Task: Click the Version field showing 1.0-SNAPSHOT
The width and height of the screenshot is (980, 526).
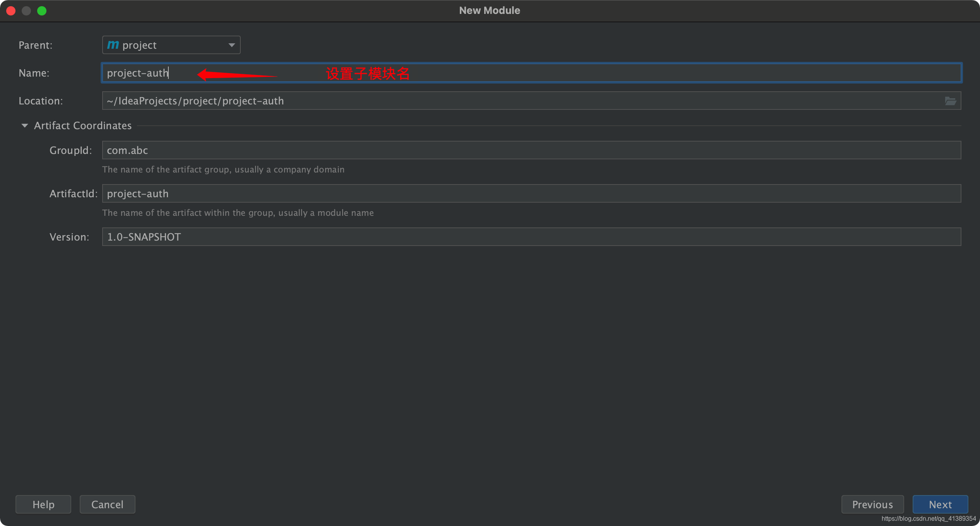Action: [531, 237]
